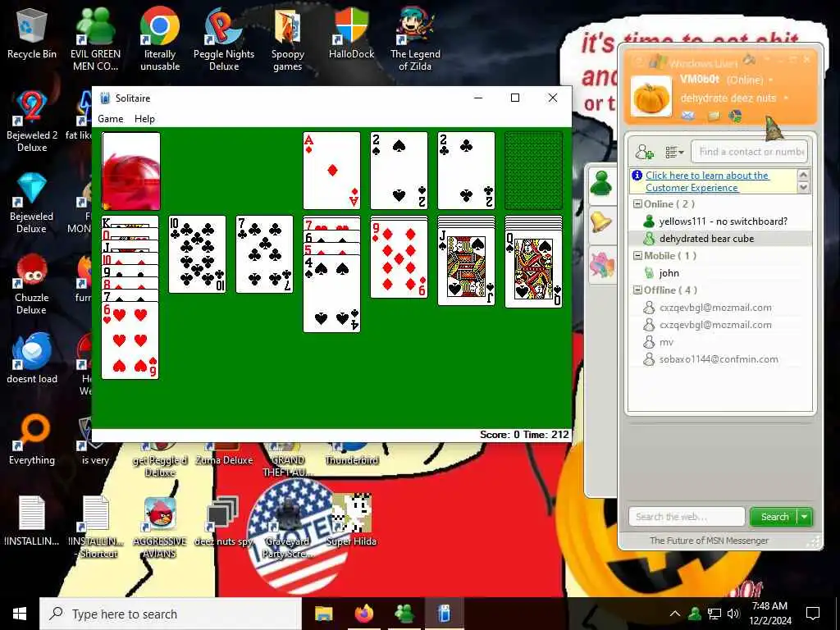Select the 9 of diamonds card
Viewport: 840px width, 630px height.
399,258
